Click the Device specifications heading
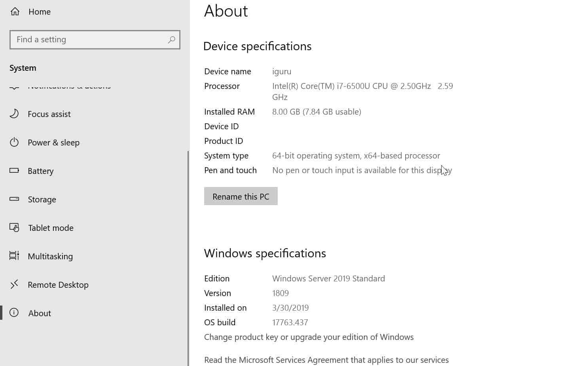The width and height of the screenshot is (588, 366). point(257,46)
